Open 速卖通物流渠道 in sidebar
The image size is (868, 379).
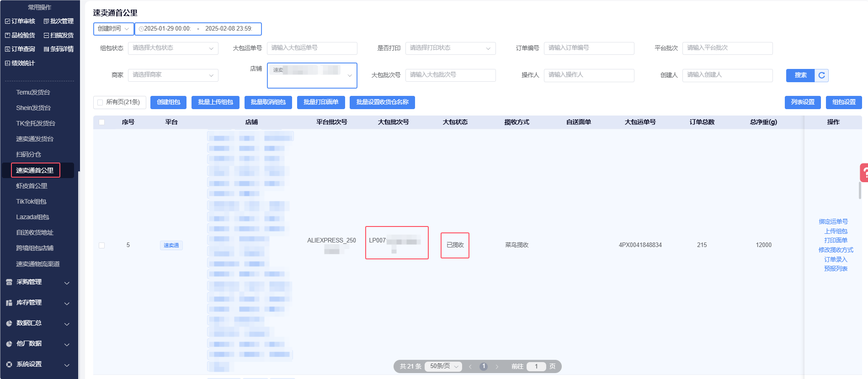[38, 264]
